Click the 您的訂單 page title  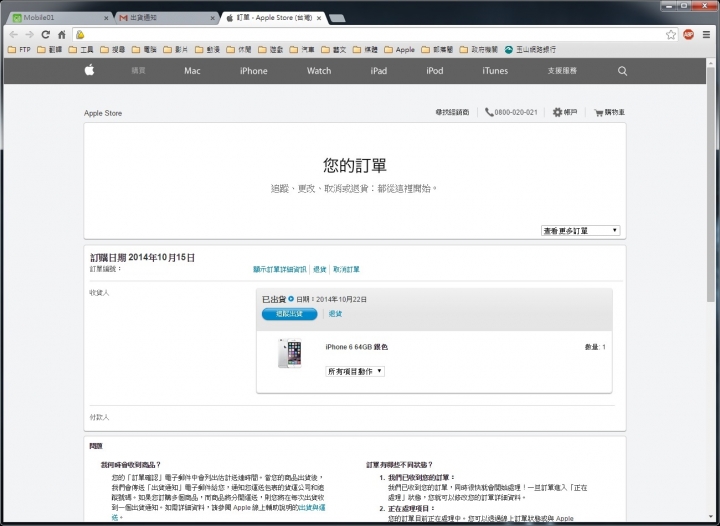tap(354, 165)
